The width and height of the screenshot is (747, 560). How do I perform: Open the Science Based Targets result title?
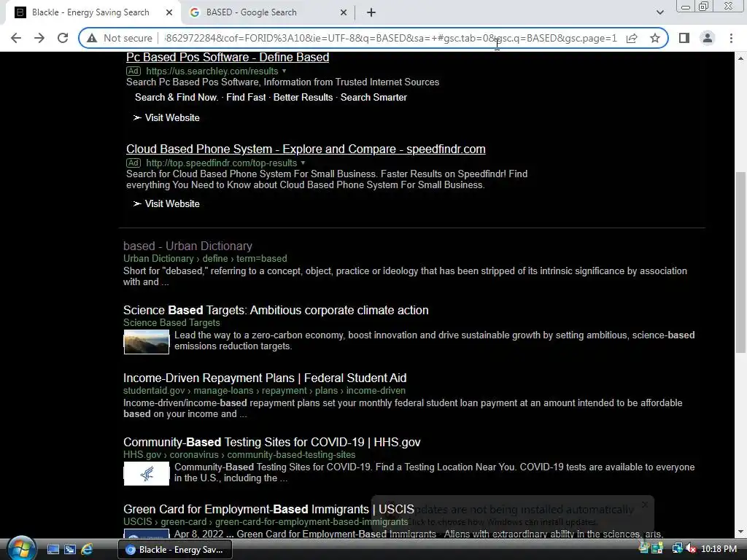click(276, 311)
